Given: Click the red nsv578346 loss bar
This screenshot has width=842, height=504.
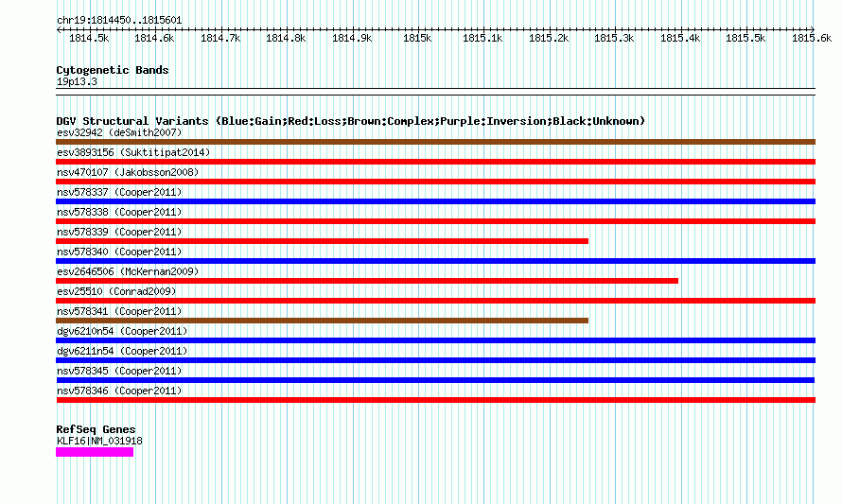Looking at the screenshot, I should [435, 400].
